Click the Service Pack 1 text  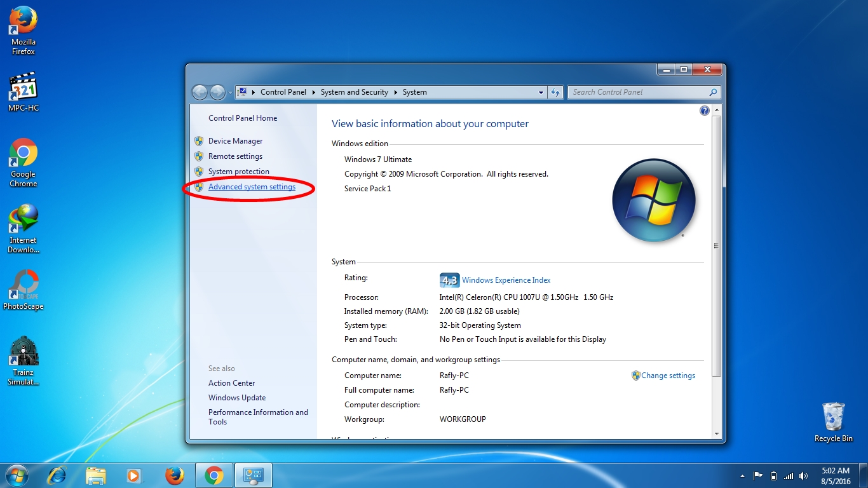click(x=368, y=189)
